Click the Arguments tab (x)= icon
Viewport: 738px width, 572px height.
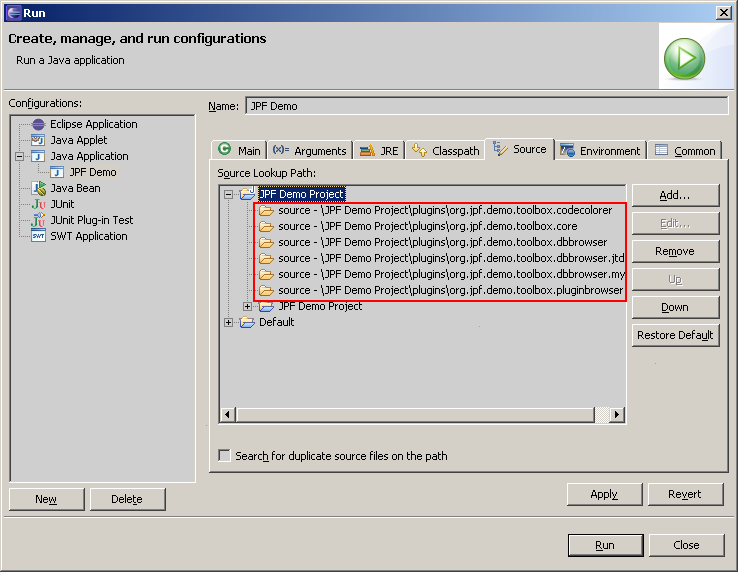coord(281,150)
